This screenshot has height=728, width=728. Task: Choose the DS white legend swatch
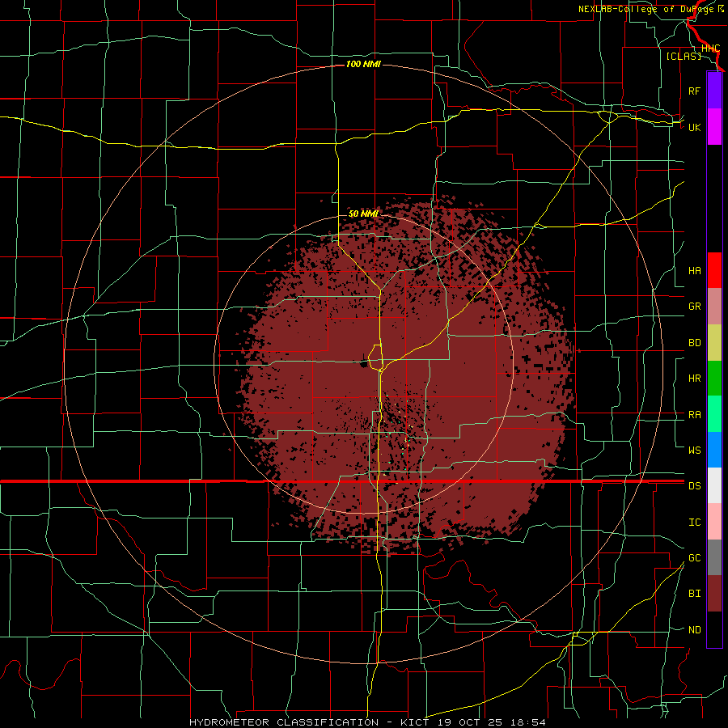pos(714,485)
